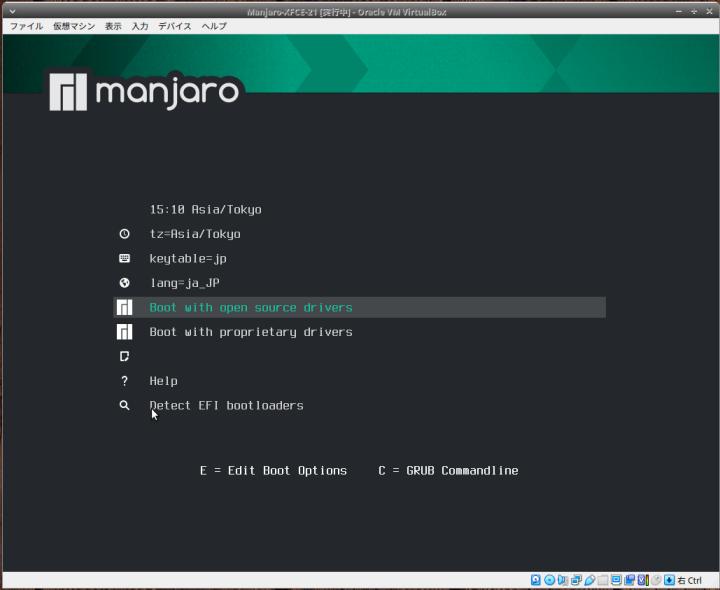Click the E = Edit Boot Options hint
Screen dimensions: 720x590
[273, 471]
